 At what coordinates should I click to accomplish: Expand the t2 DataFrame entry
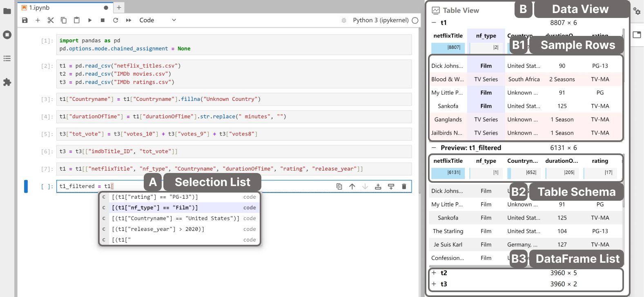click(434, 273)
